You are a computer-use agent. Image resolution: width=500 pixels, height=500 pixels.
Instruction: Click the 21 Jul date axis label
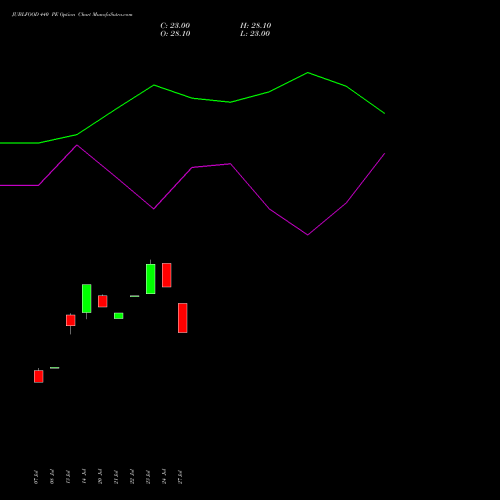[x=116, y=477]
